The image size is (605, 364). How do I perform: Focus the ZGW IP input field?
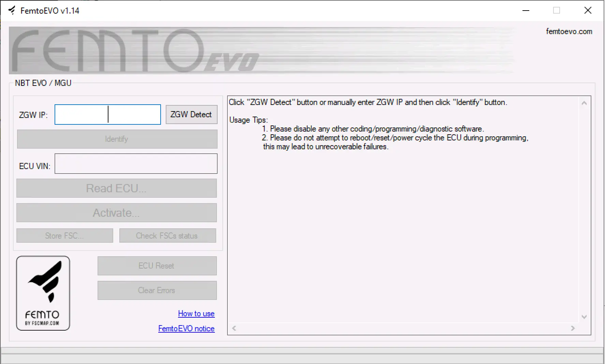[x=108, y=115]
